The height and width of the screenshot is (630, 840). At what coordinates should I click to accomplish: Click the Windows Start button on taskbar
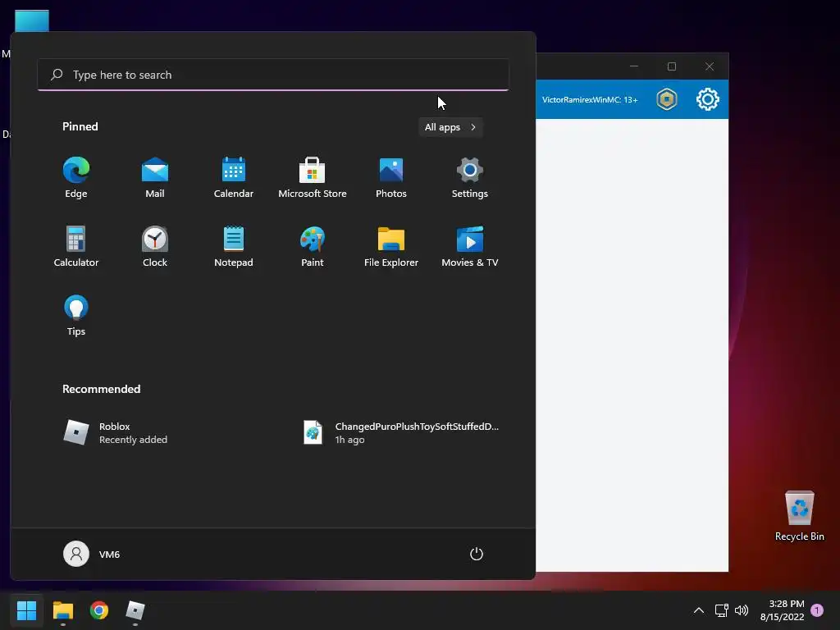(x=26, y=610)
